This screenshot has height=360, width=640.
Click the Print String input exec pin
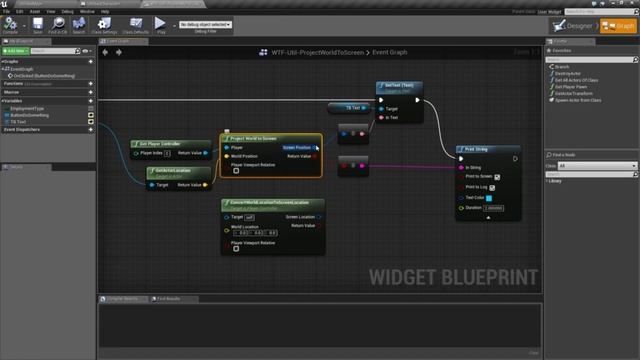(461, 158)
